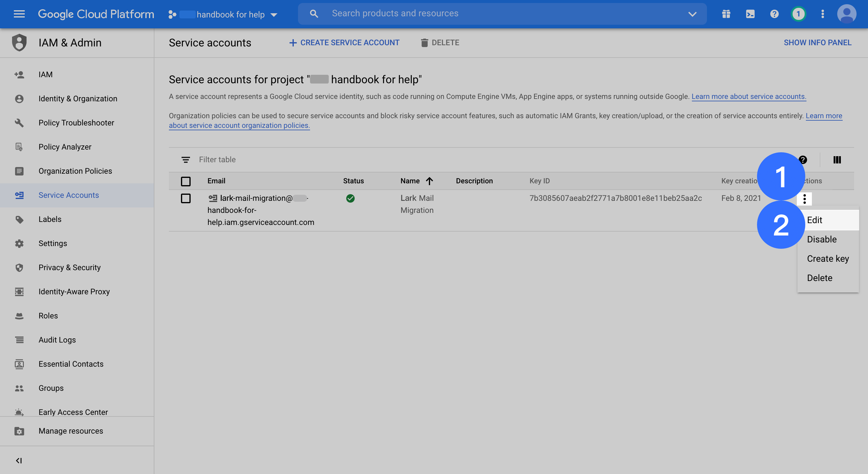Click the project selector hexagon icon

click(172, 14)
